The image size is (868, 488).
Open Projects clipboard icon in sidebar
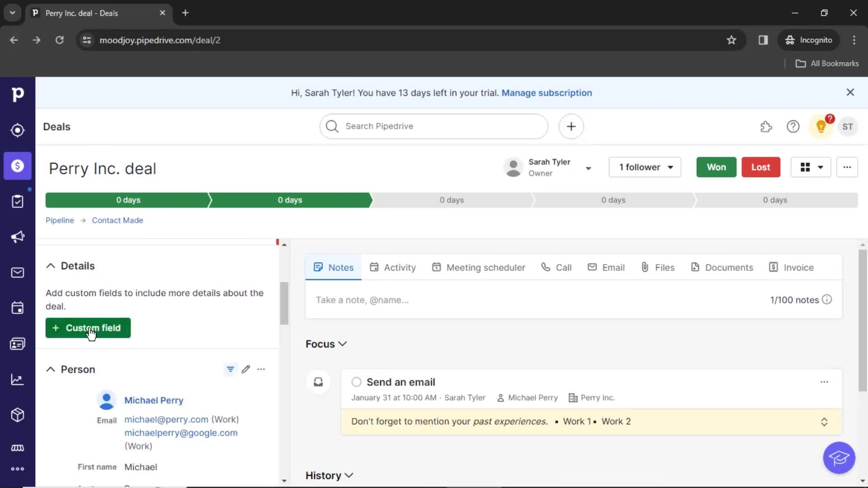(x=17, y=201)
